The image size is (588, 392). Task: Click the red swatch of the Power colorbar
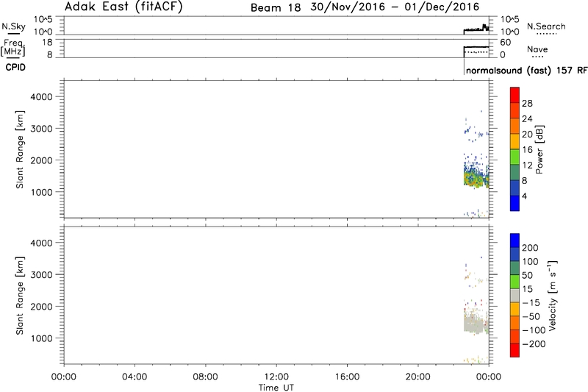tap(514, 95)
